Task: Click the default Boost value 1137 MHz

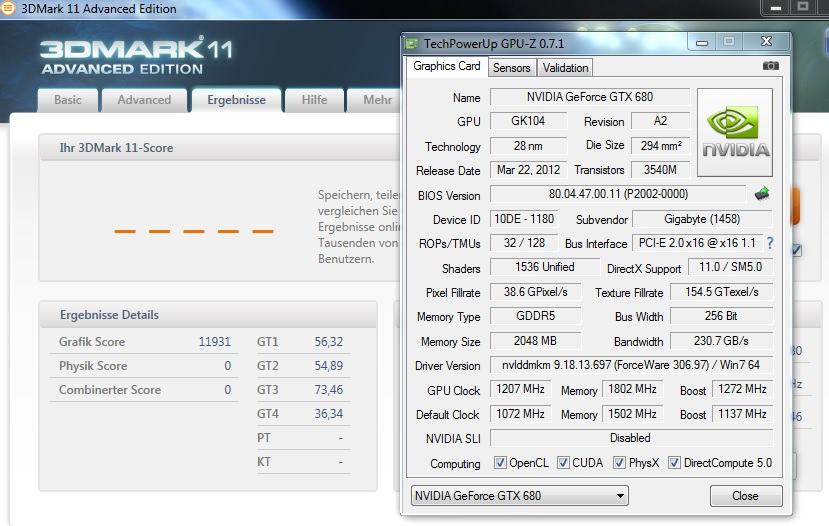Action: pos(742,414)
